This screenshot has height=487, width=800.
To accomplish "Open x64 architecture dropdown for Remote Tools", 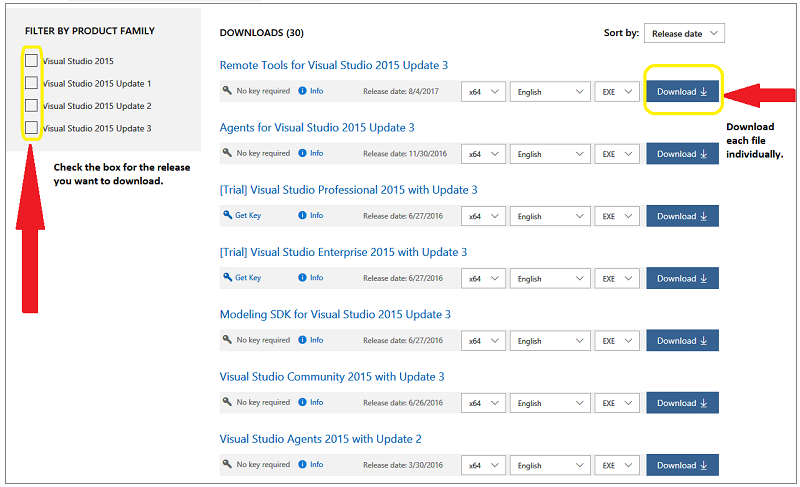I will point(483,92).
